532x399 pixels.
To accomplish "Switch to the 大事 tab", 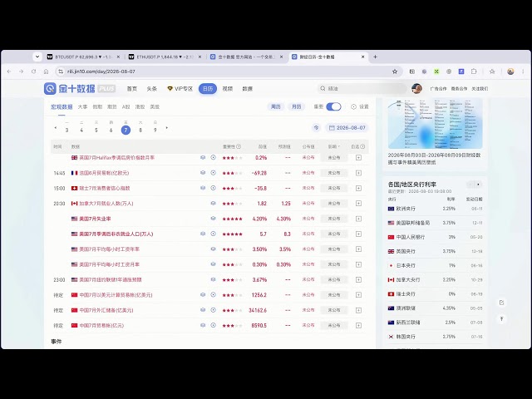I will pos(82,106).
